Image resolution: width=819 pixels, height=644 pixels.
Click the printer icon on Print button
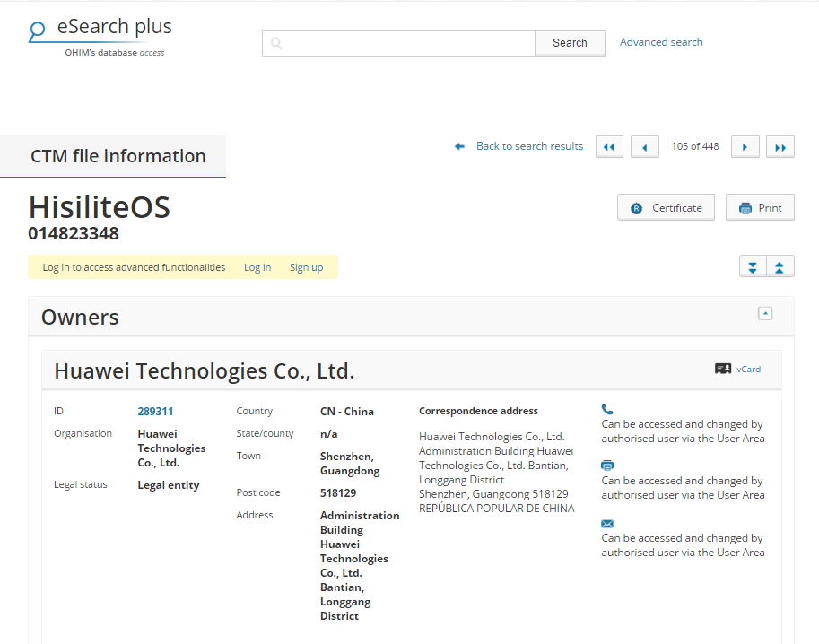click(x=745, y=208)
